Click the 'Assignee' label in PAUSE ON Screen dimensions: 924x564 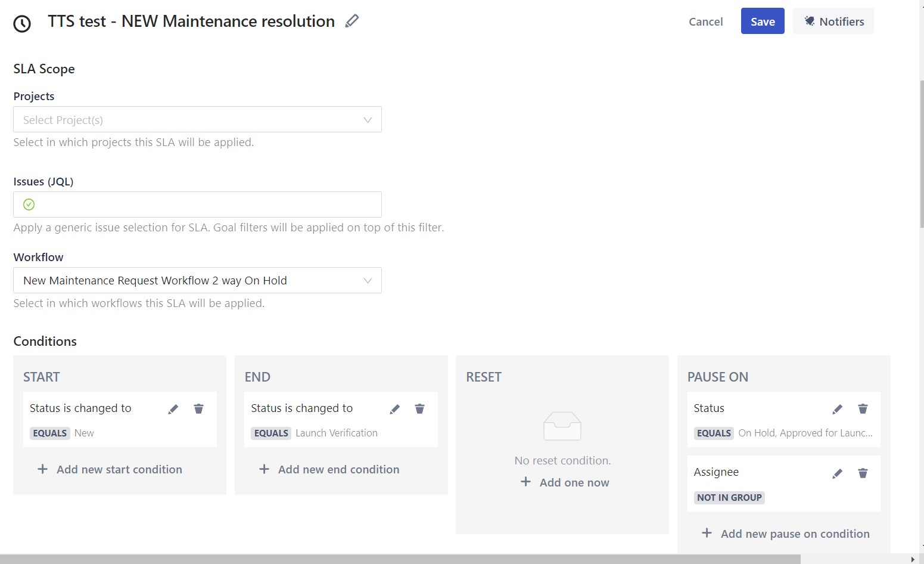pos(716,472)
